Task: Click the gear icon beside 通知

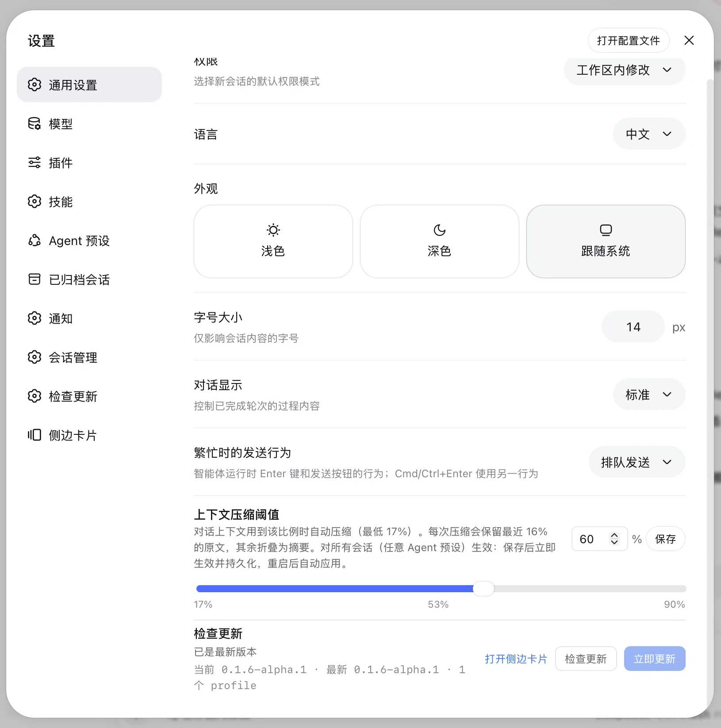Action: 35,318
